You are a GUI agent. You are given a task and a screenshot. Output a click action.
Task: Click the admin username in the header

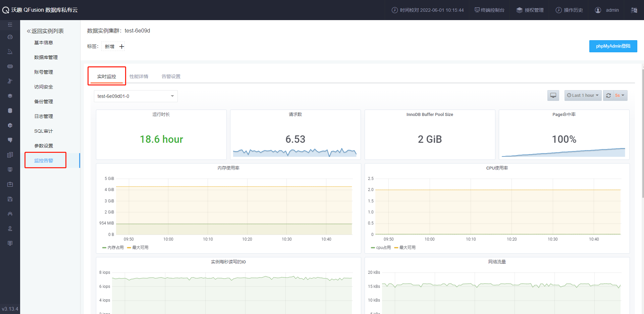[x=612, y=10]
